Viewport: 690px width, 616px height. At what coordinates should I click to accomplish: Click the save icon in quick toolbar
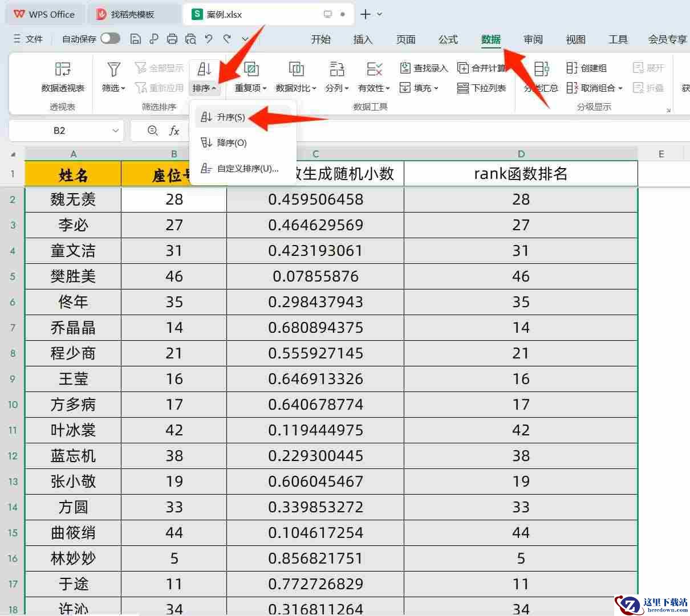pyautogui.click(x=136, y=39)
